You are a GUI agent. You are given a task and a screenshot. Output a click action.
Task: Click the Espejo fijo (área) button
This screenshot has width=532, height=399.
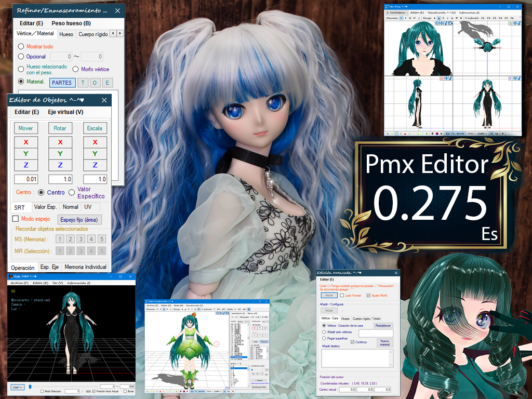point(79,220)
